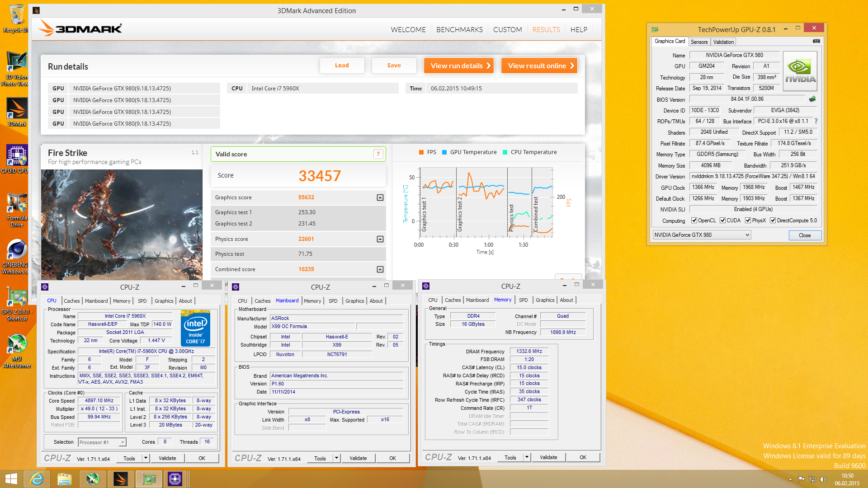
Task: Save BIOS using the GPU-Z chip icon
Action: tap(812, 99)
